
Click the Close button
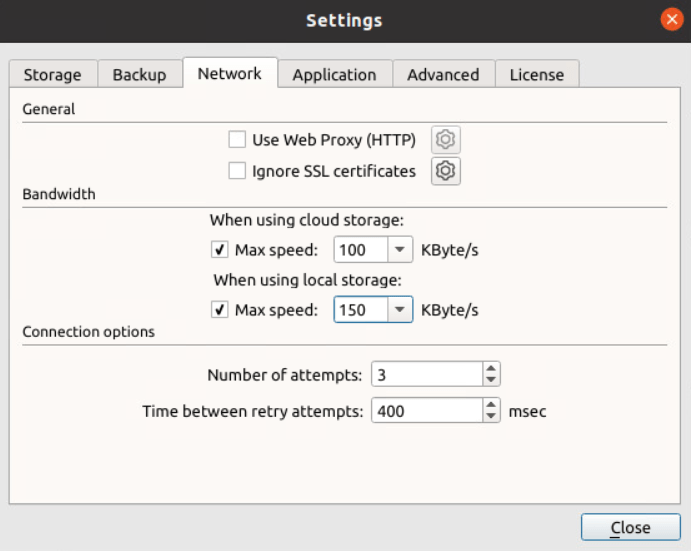coord(630,528)
